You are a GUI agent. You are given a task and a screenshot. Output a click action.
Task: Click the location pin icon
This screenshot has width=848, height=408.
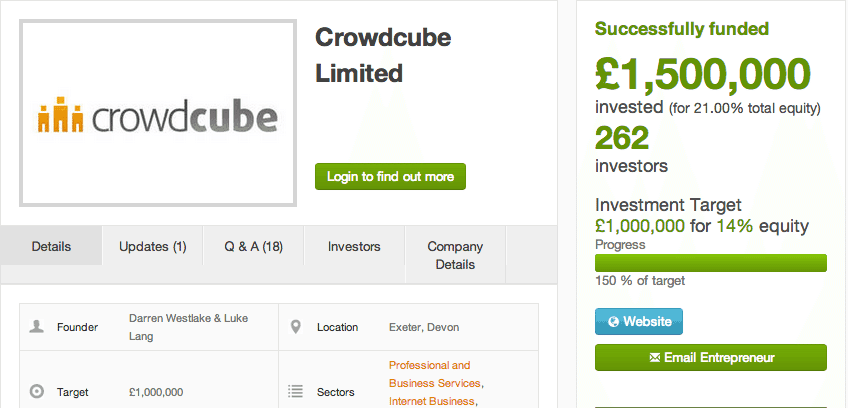pyautogui.click(x=296, y=327)
